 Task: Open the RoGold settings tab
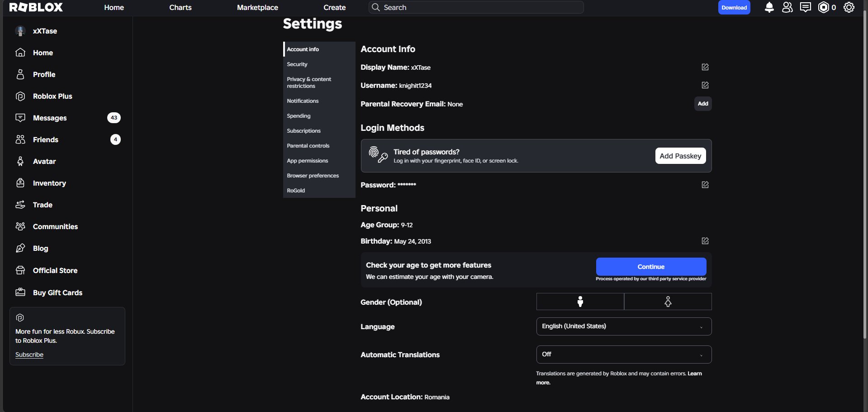(x=319, y=191)
